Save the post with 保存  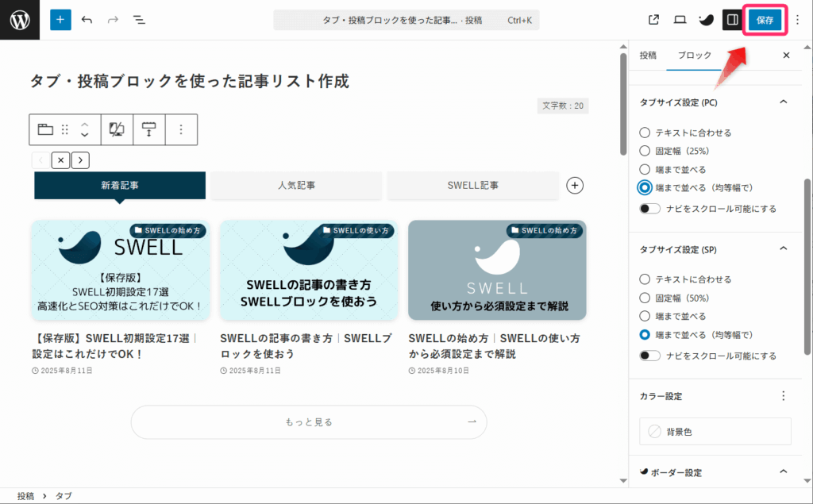[765, 20]
